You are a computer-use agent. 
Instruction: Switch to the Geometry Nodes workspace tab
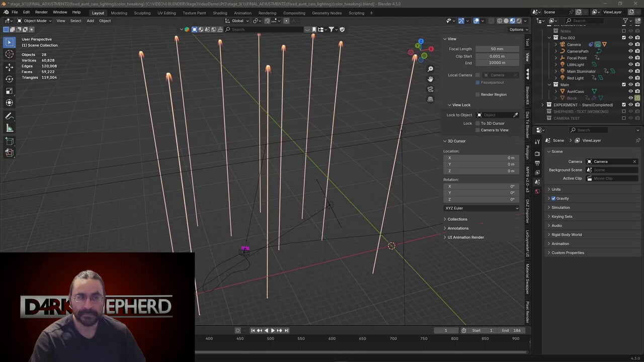[x=327, y=13]
